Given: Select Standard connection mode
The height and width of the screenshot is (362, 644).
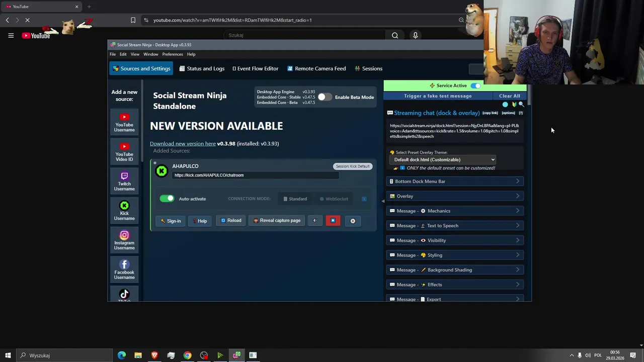Looking at the screenshot, I should tap(295, 199).
